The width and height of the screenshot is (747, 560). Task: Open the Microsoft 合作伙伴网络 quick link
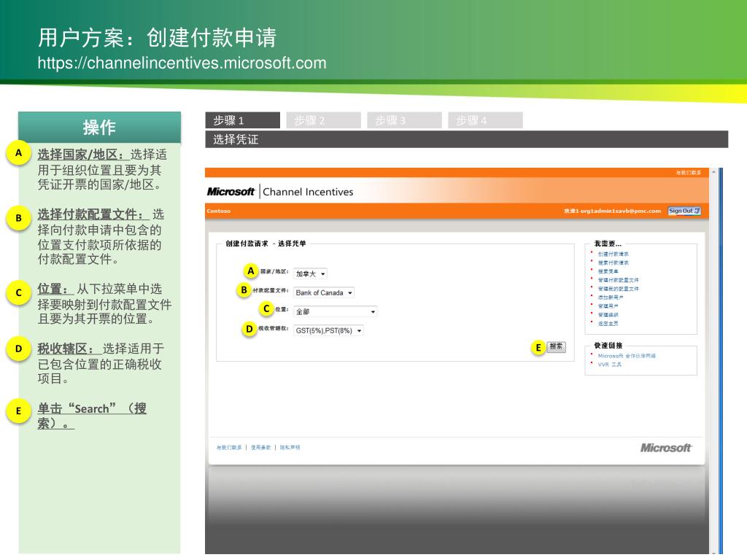[x=627, y=356]
